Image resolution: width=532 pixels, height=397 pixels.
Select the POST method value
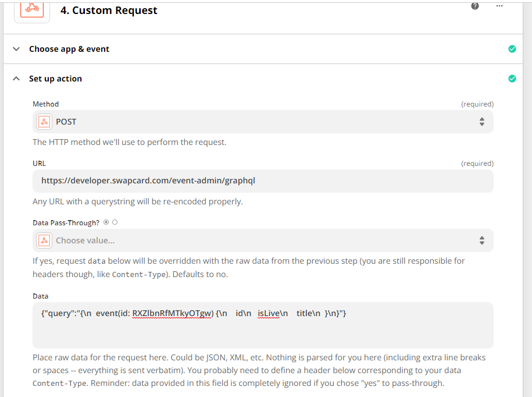tap(66, 122)
